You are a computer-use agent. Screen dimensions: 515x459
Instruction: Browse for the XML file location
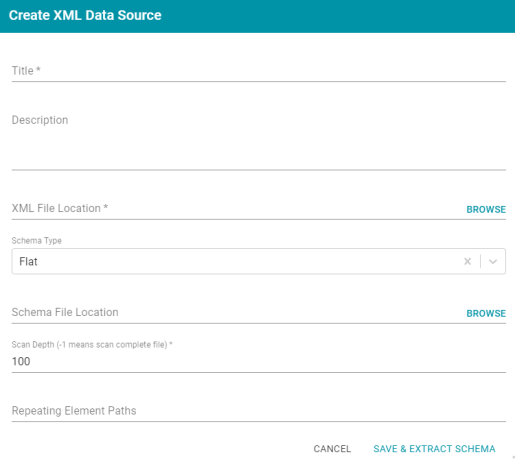tap(486, 209)
